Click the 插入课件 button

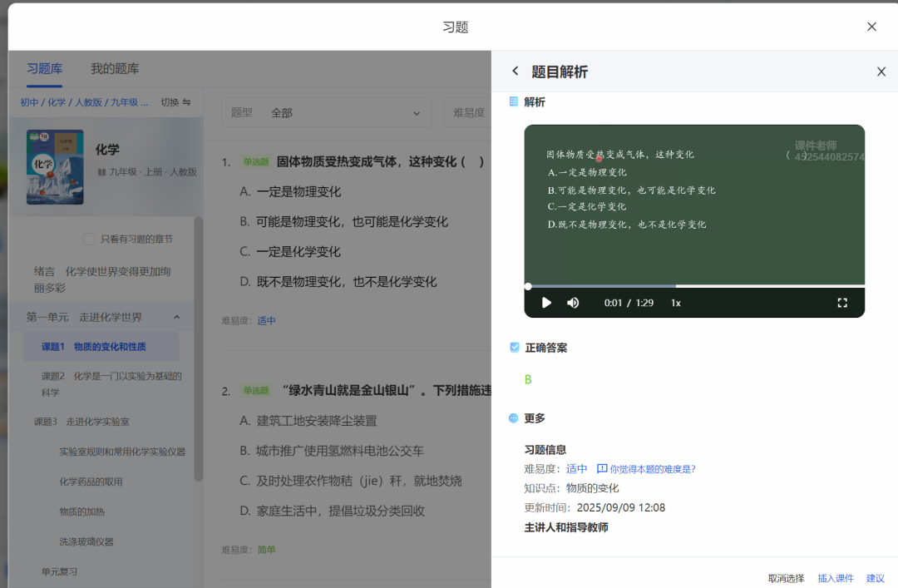coord(836,578)
